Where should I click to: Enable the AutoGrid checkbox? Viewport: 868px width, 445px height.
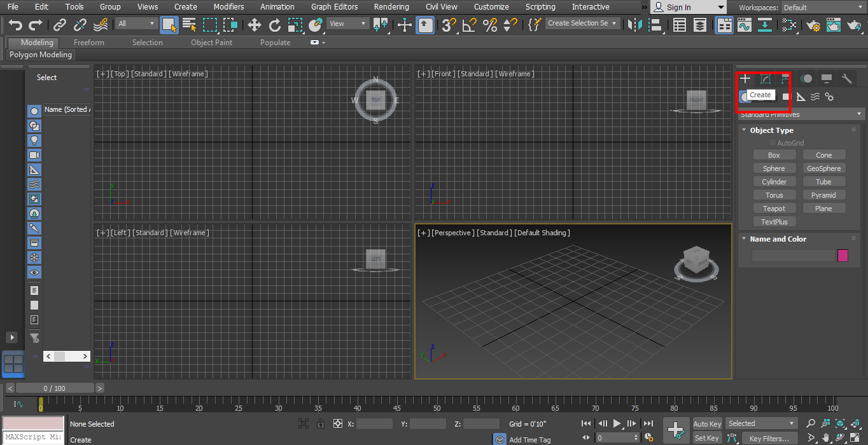[773, 142]
